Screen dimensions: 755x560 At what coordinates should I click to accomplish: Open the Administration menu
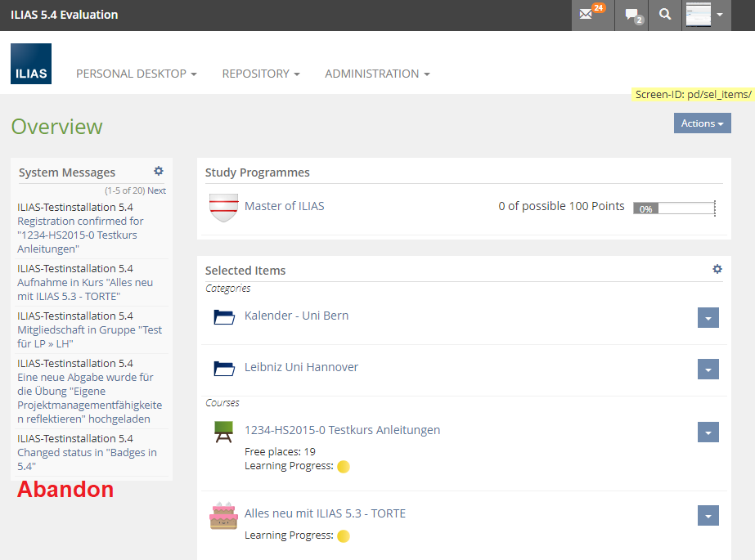click(376, 74)
